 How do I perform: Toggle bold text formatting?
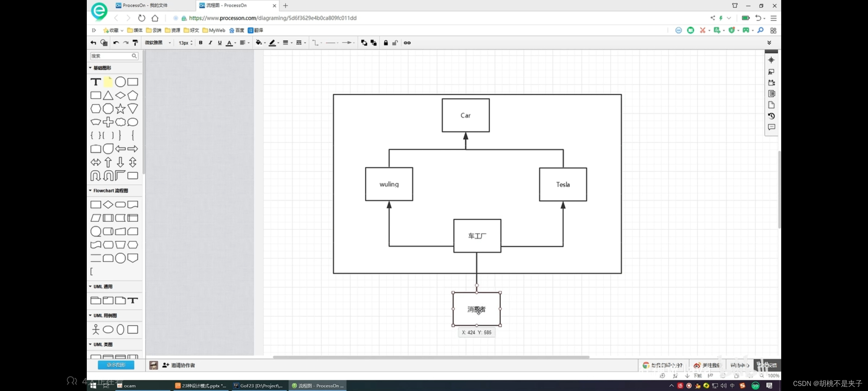(x=201, y=43)
